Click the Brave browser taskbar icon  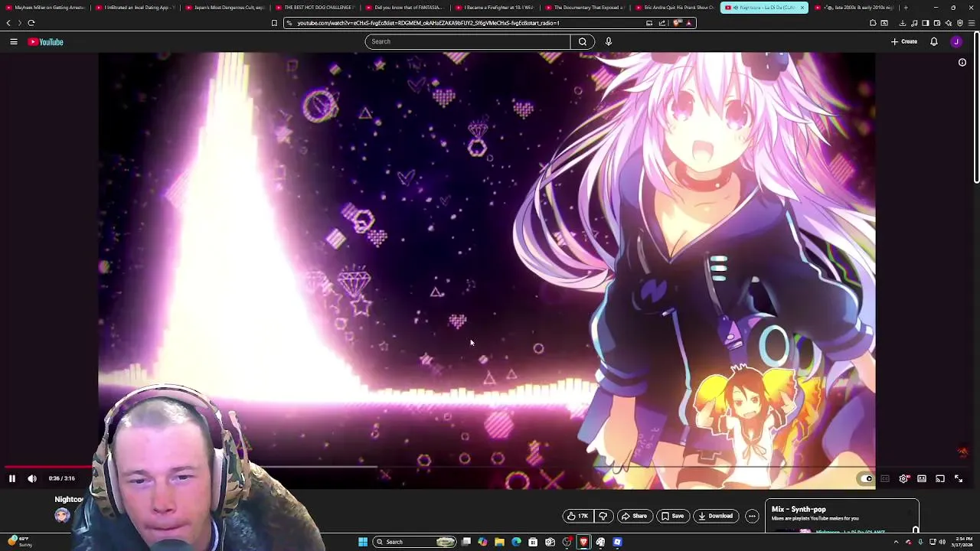(x=583, y=542)
